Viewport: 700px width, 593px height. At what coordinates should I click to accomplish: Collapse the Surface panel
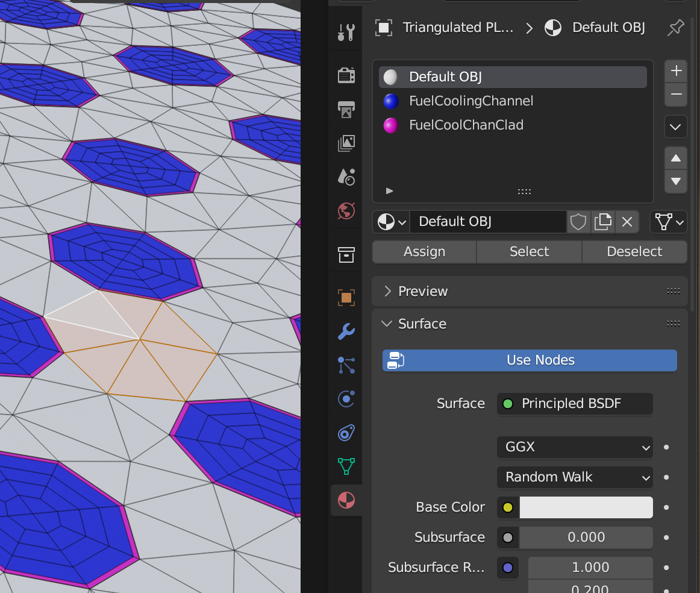click(x=387, y=324)
